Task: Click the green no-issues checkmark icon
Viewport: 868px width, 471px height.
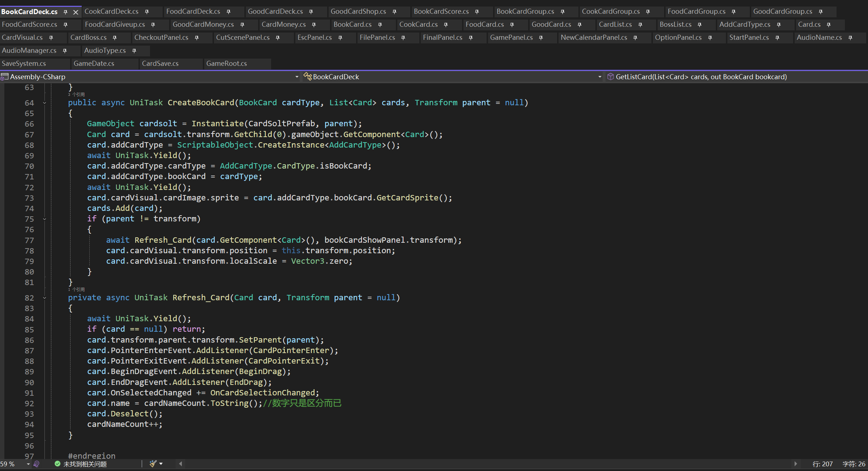Action: pyautogui.click(x=57, y=464)
